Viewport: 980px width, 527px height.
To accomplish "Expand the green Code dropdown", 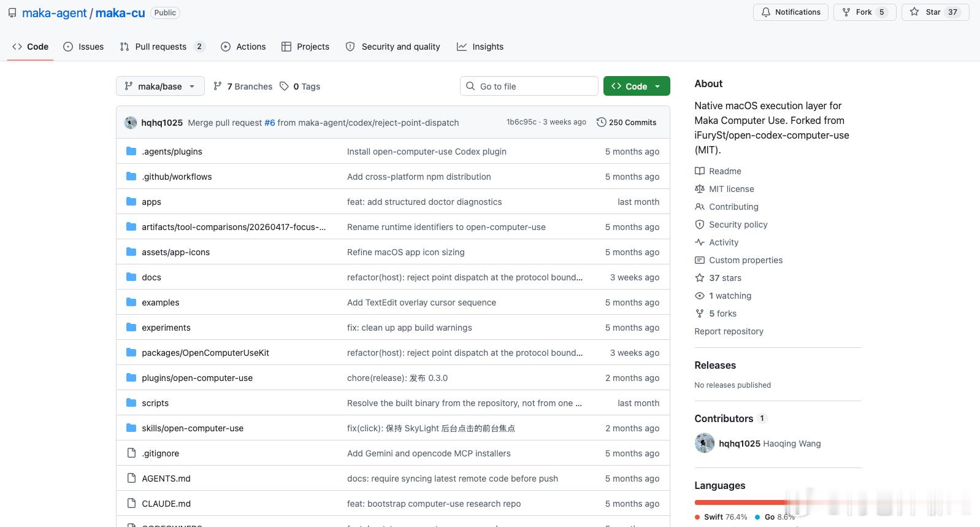I will coord(637,86).
